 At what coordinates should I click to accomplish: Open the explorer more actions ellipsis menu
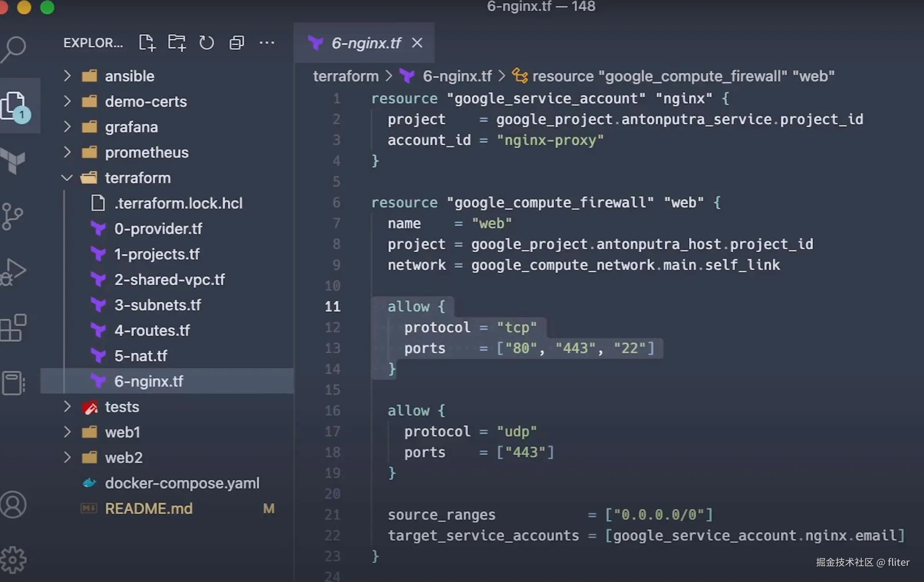267,43
